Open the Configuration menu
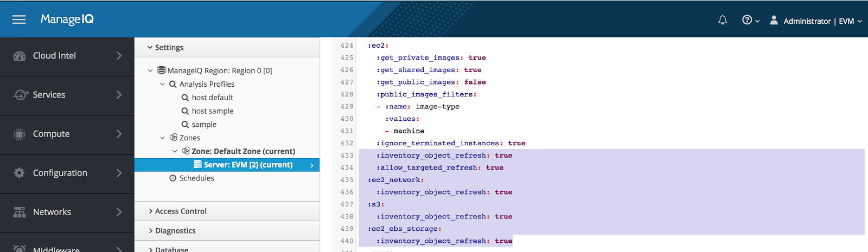868x252 pixels. click(x=67, y=173)
